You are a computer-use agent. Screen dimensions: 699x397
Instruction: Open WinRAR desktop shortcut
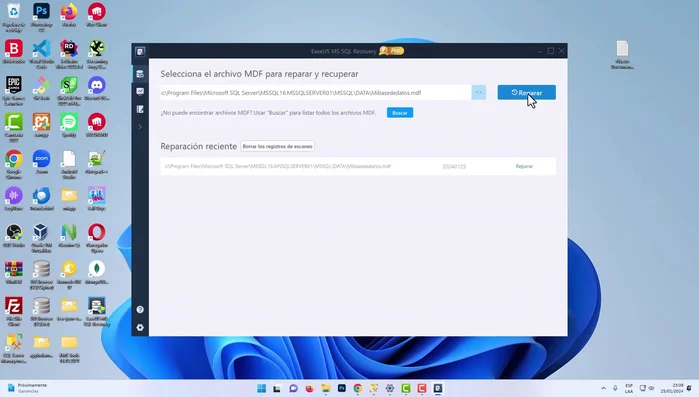(14, 272)
